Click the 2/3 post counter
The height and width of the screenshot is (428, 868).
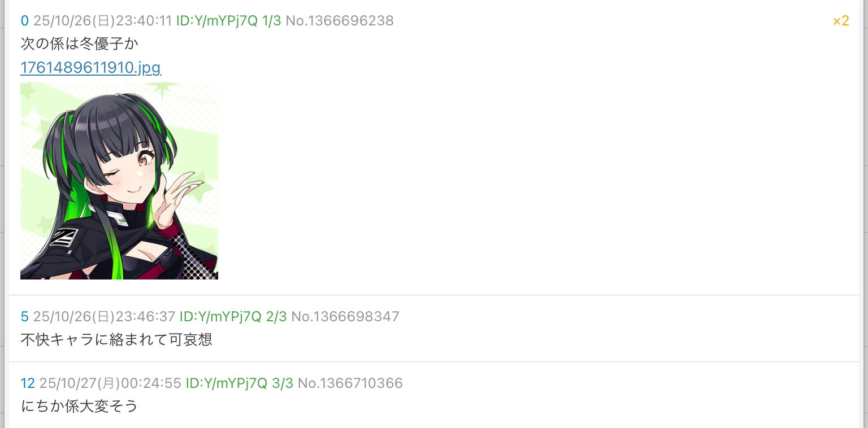click(x=276, y=317)
